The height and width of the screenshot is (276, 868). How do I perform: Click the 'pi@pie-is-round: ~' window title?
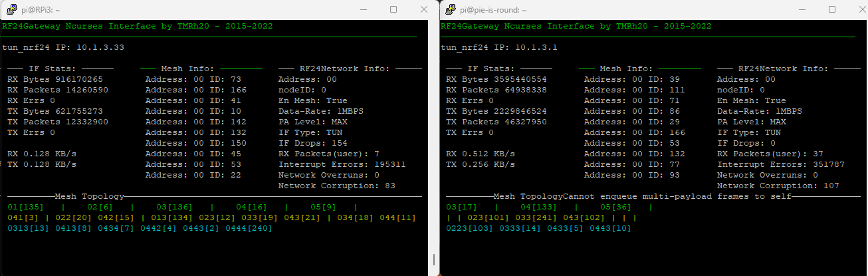pos(494,10)
